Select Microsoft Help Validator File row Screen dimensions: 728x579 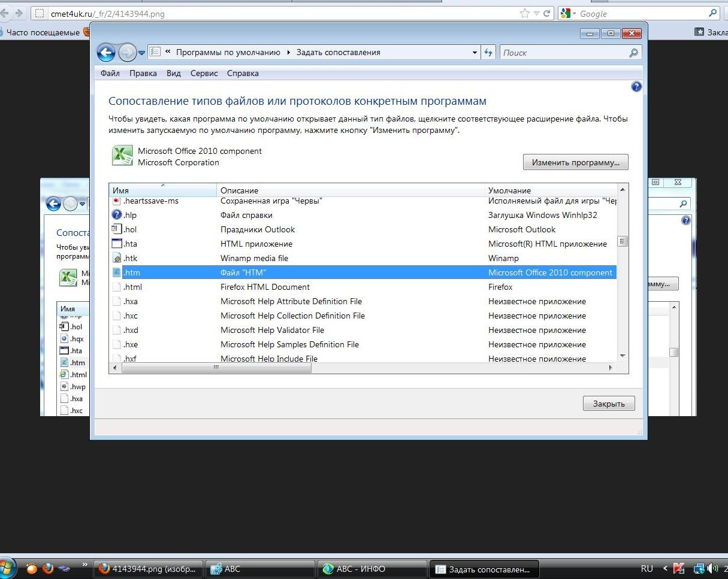pos(363,330)
